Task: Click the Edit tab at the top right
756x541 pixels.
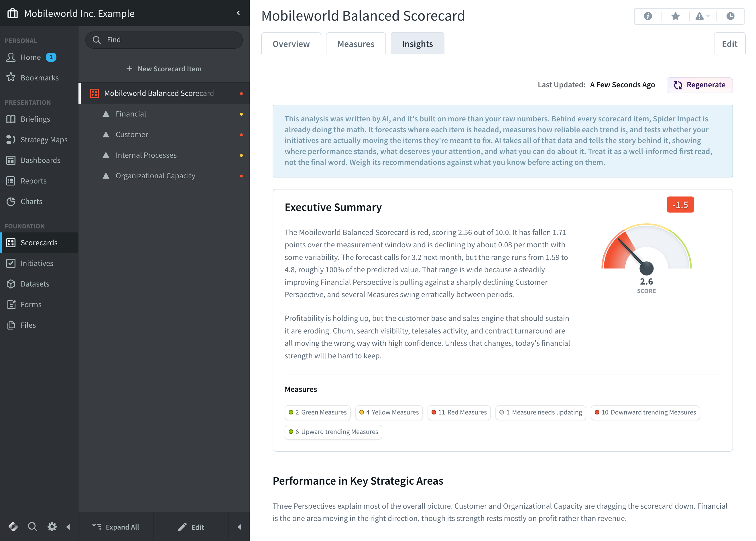Action: pyautogui.click(x=729, y=44)
